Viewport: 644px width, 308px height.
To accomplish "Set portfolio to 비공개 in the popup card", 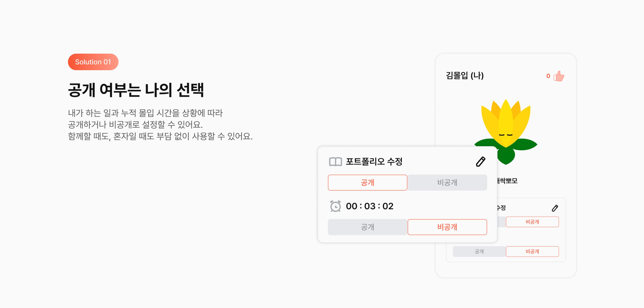I will pyautogui.click(x=447, y=183).
